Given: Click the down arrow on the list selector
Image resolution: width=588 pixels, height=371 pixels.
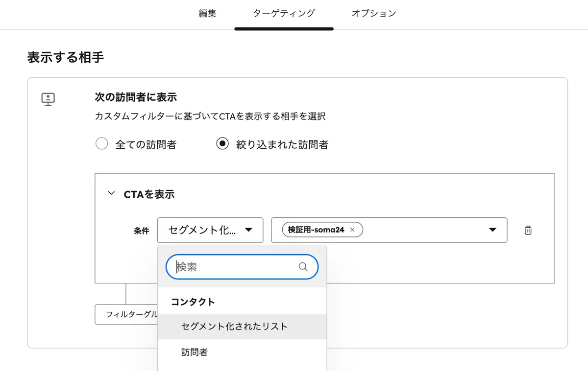Looking at the screenshot, I should pos(492,230).
